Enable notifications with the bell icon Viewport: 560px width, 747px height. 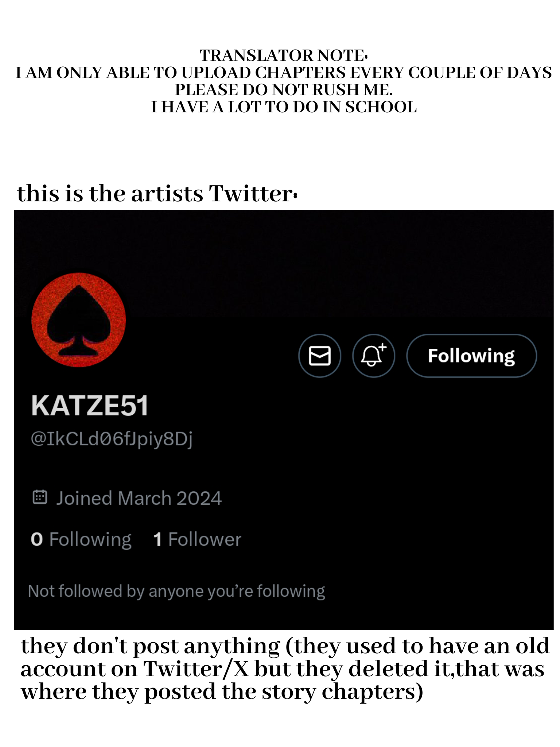click(373, 356)
